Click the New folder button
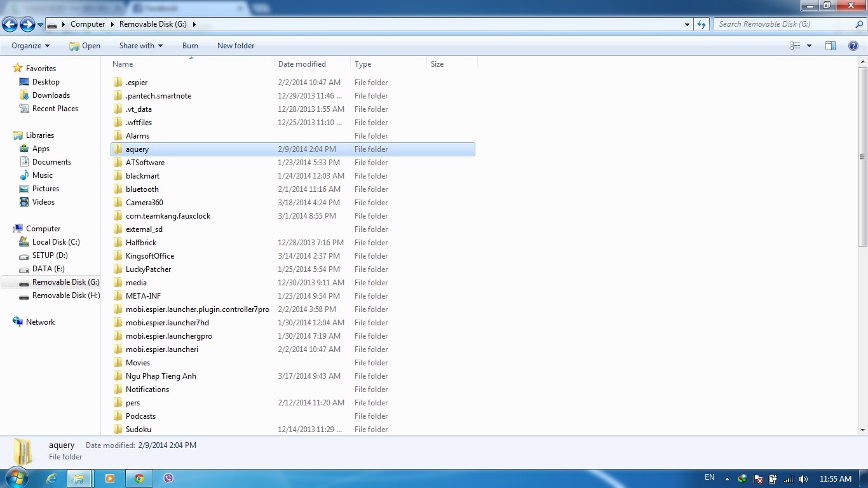868x488 pixels. click(x=236, y=46)
